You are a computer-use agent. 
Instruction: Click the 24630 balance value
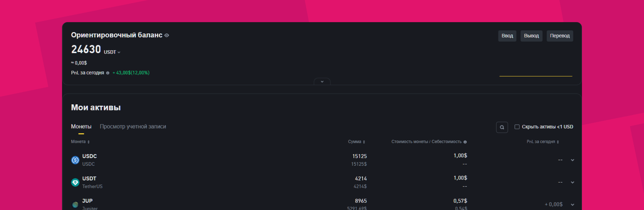click(x=86, y=49)
